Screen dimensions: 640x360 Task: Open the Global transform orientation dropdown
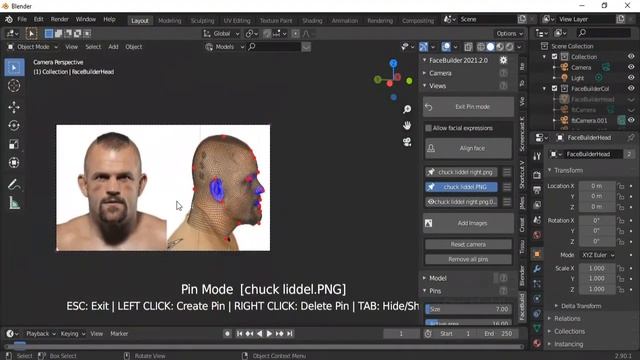(221, 34)
